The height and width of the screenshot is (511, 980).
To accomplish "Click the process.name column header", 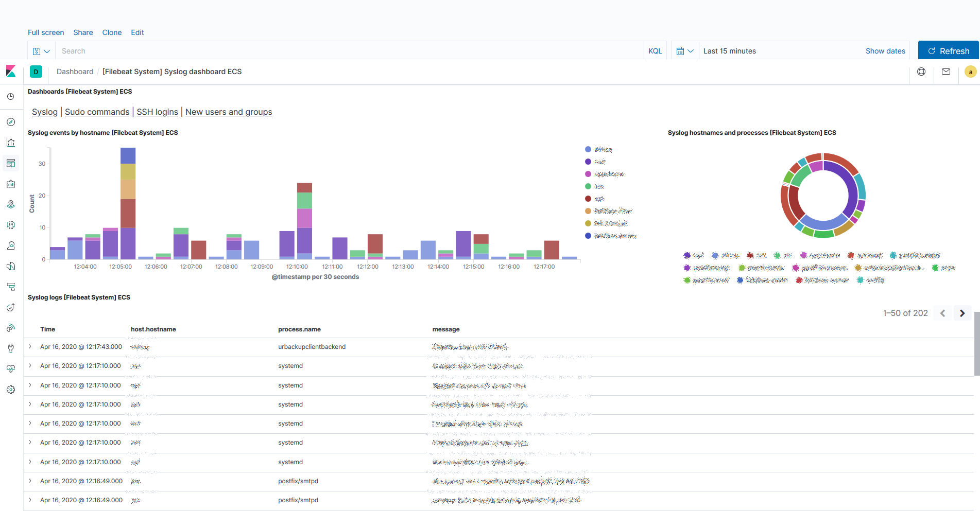I will 299,329.
